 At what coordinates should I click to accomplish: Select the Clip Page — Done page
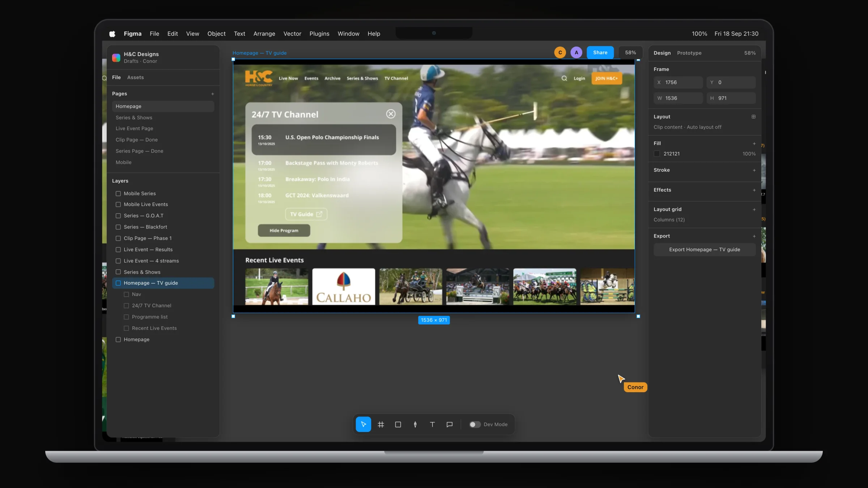(163, 140)
